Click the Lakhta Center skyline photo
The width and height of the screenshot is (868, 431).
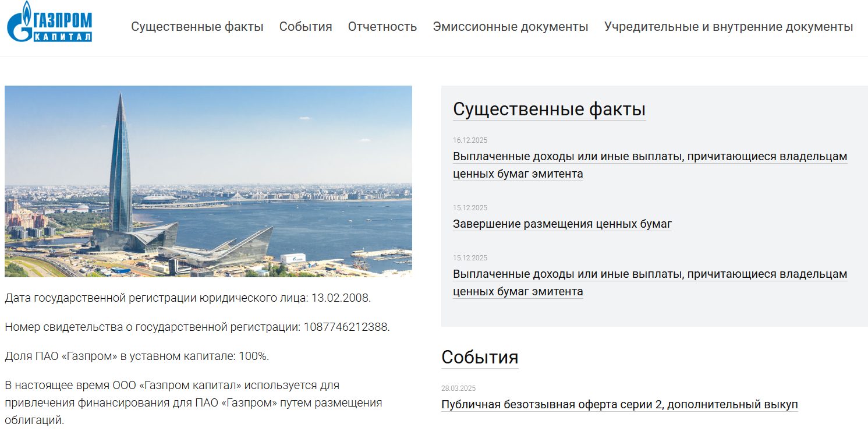pos(208,181)
